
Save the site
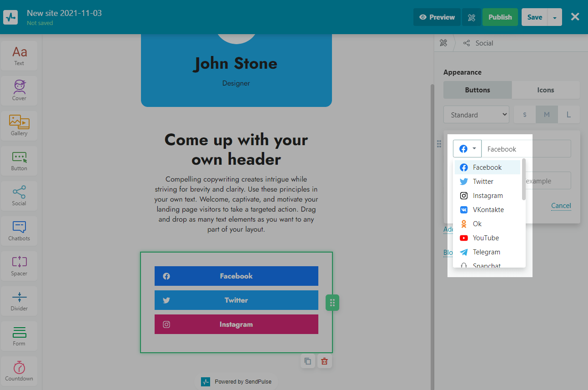point(535,17)
